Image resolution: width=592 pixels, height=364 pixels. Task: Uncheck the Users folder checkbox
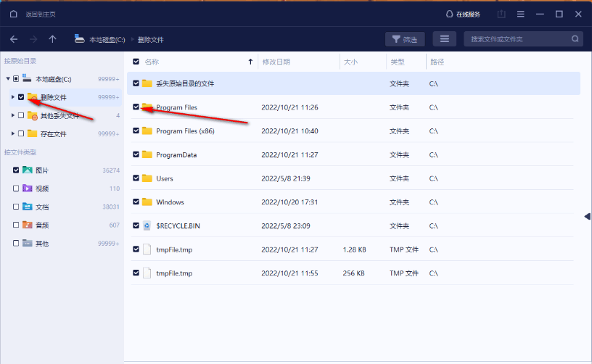click(x=136, y=178)
